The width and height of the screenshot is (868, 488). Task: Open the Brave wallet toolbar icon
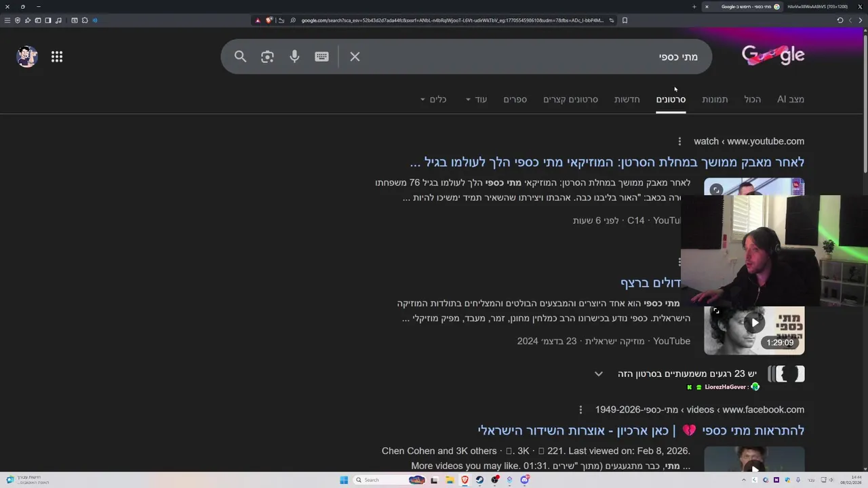pos(38,20)
